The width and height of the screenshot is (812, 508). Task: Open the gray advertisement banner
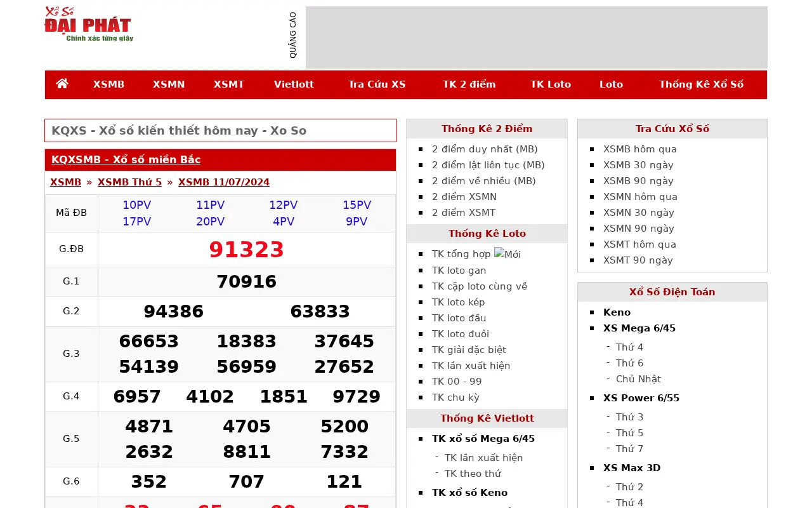click(536, 37)
